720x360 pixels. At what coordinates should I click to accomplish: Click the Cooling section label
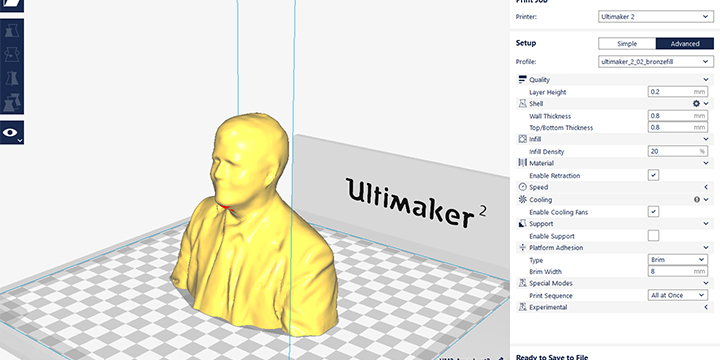(540, 200)
